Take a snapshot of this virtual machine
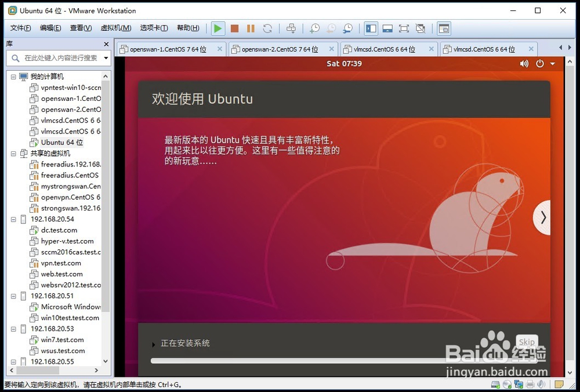The image size is (580, 392). pos(314,28)
